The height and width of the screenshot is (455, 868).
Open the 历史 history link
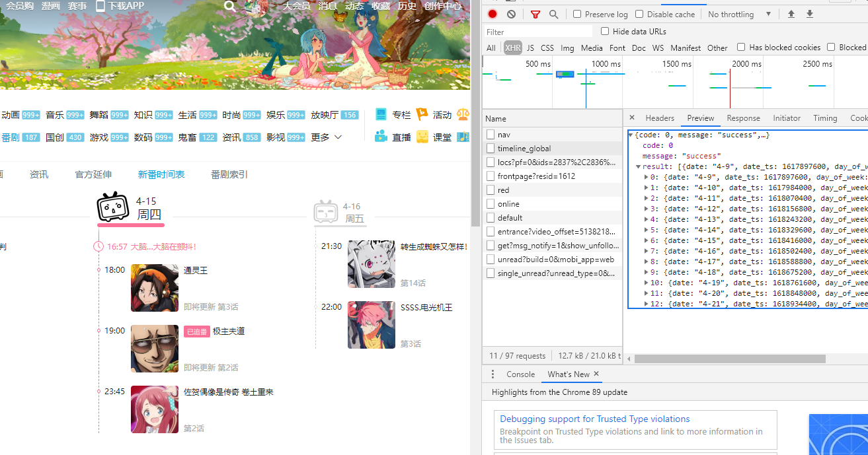pyautogui.click(x=407, y=6)
